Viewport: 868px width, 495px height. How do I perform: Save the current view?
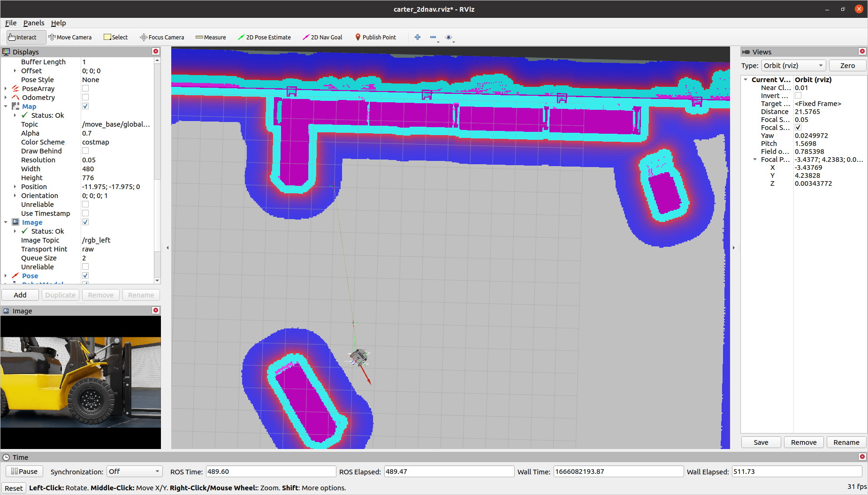[x=761, y=442]
